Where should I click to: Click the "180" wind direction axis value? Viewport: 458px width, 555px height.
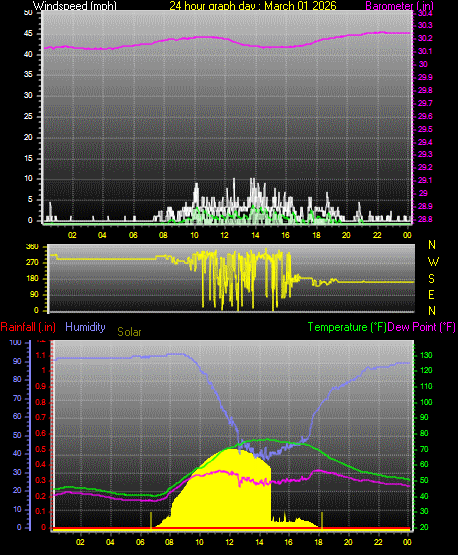coord(32,279)
